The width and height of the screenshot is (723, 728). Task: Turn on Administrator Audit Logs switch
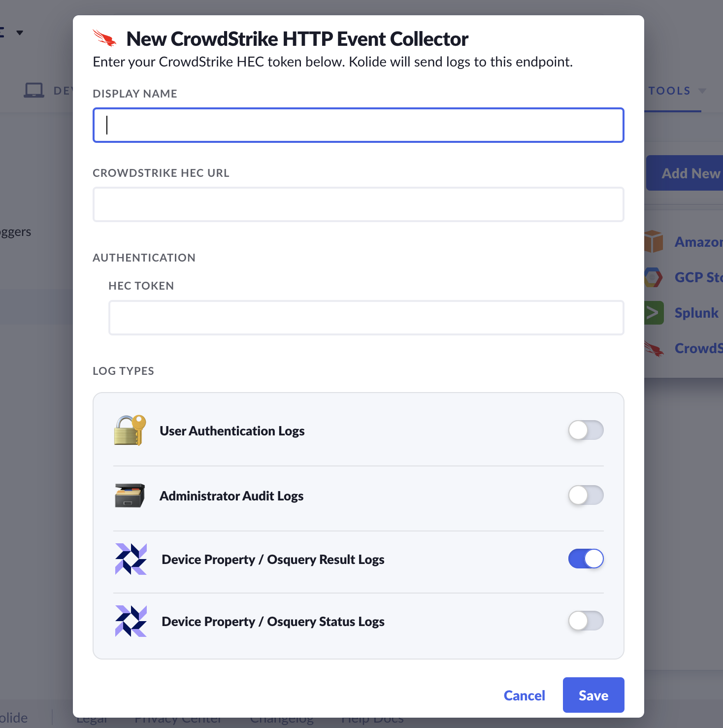586,495
